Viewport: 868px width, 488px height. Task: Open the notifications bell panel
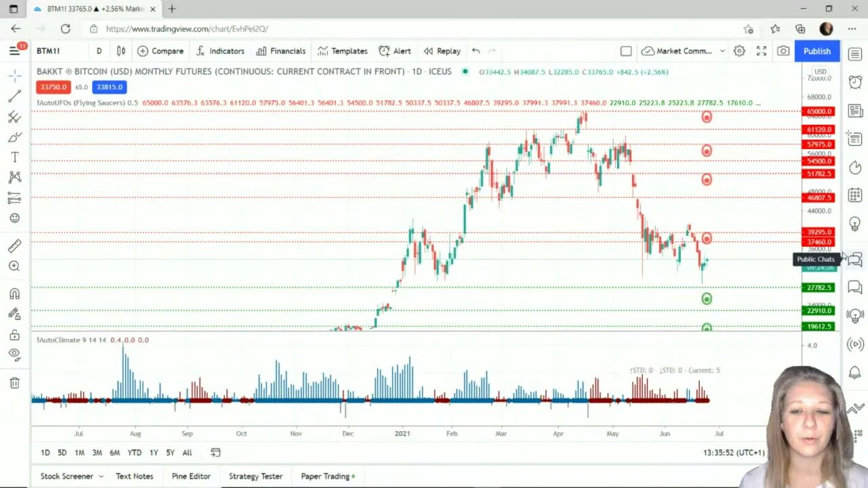pos(854,372)
